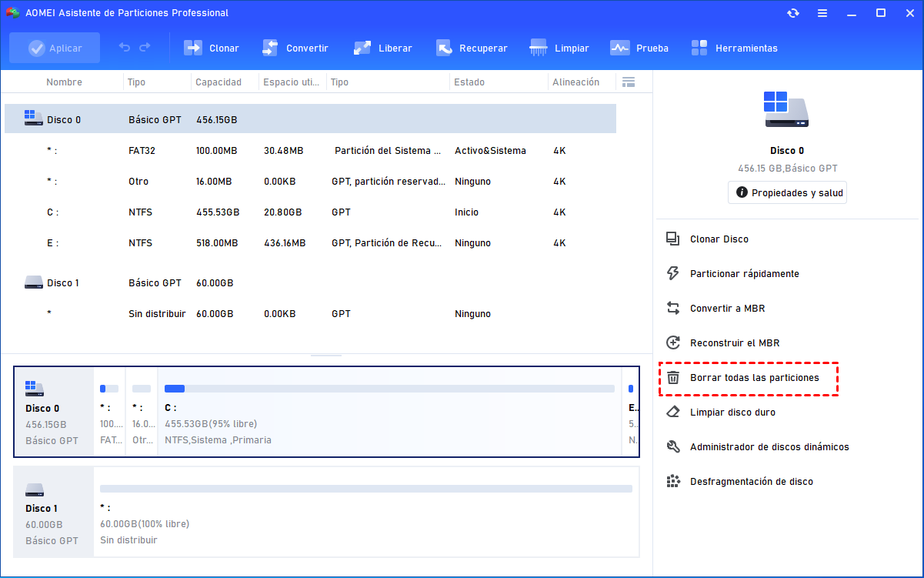
Task: Select the E: NTFS partition row
Action: [x=310, y=243]
